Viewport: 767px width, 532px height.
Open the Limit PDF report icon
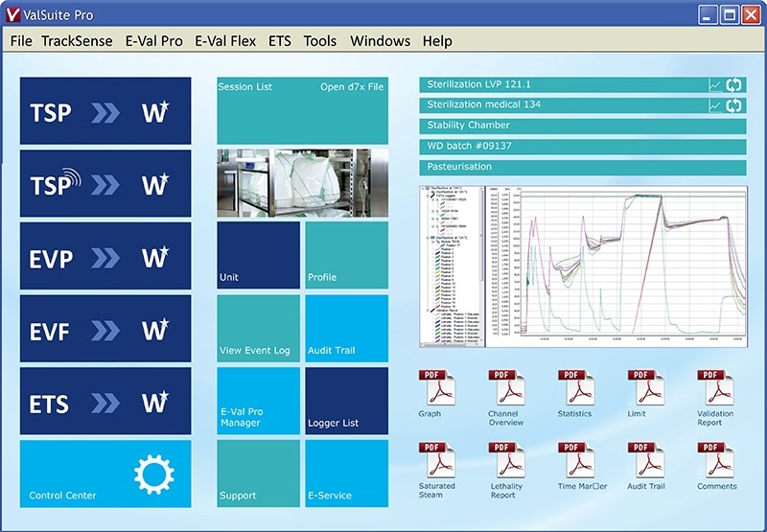(646, 387)
